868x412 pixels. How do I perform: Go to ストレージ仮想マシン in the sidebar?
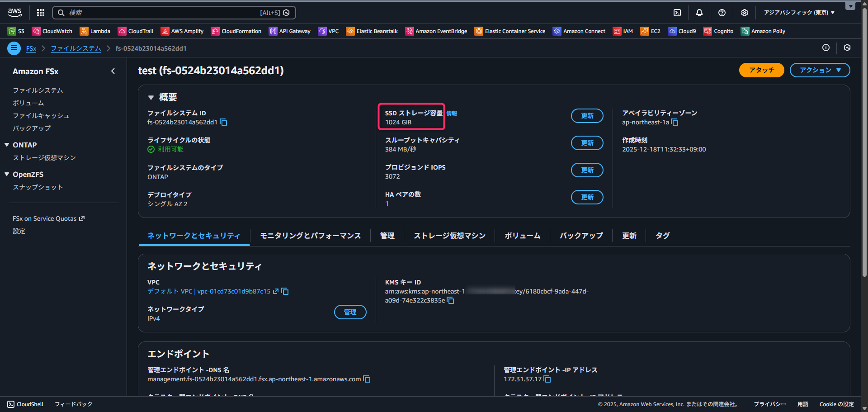[x=44, y=158]
